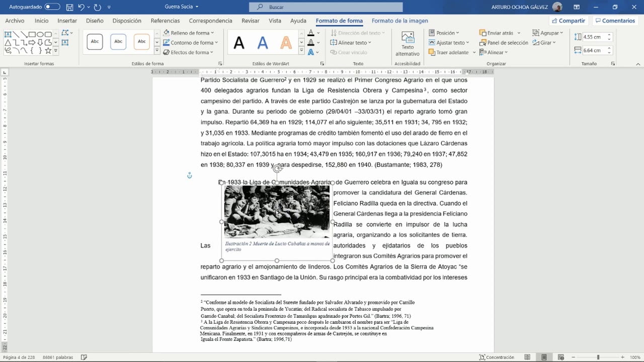Click the Redo arrow icon
The image size is (644, 362).
click(97, 7)
